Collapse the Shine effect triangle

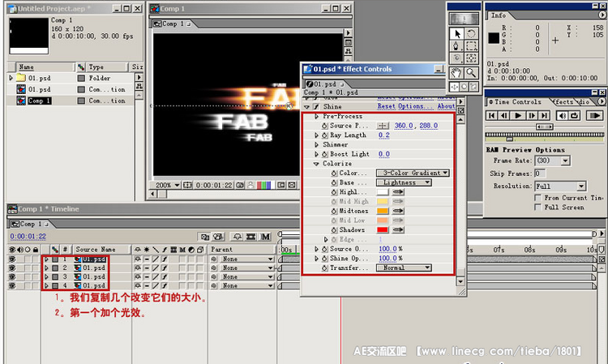(307, 106)
